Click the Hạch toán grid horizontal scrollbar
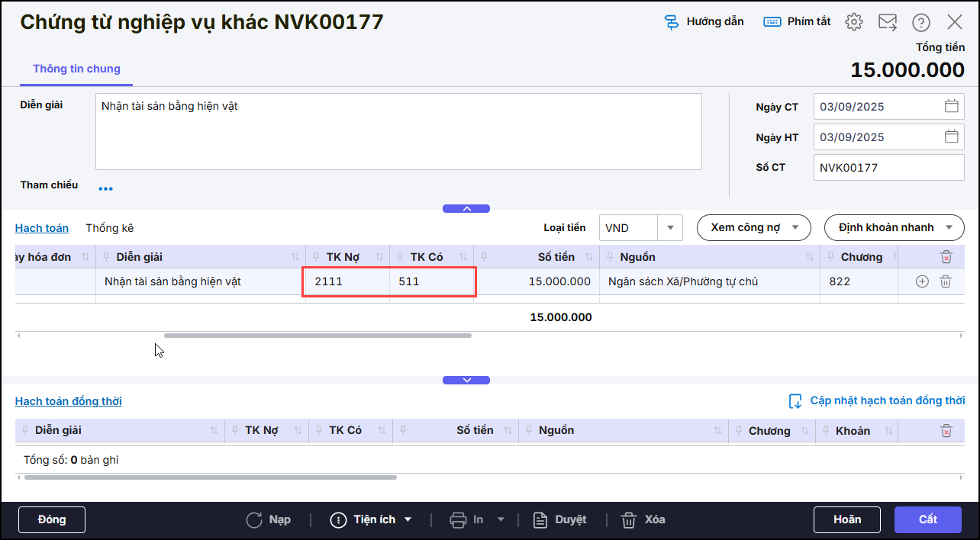Screen dimensions: 980x540 tap(318, 335)
